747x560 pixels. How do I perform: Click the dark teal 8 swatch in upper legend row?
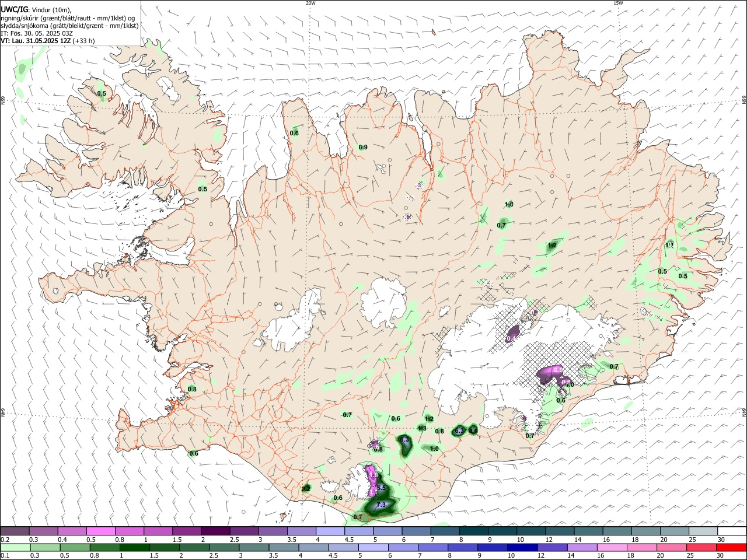pyautogui.click(x=474, y=531)
